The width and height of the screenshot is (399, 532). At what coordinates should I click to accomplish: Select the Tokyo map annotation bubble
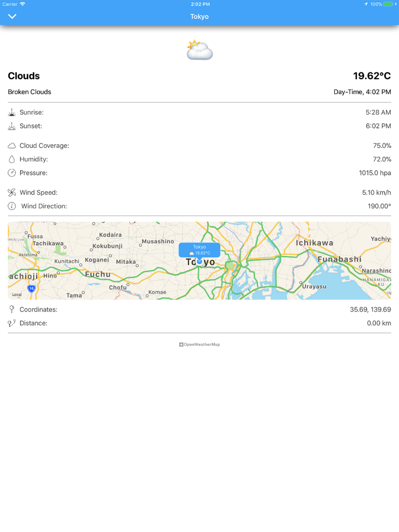point(199,250)
